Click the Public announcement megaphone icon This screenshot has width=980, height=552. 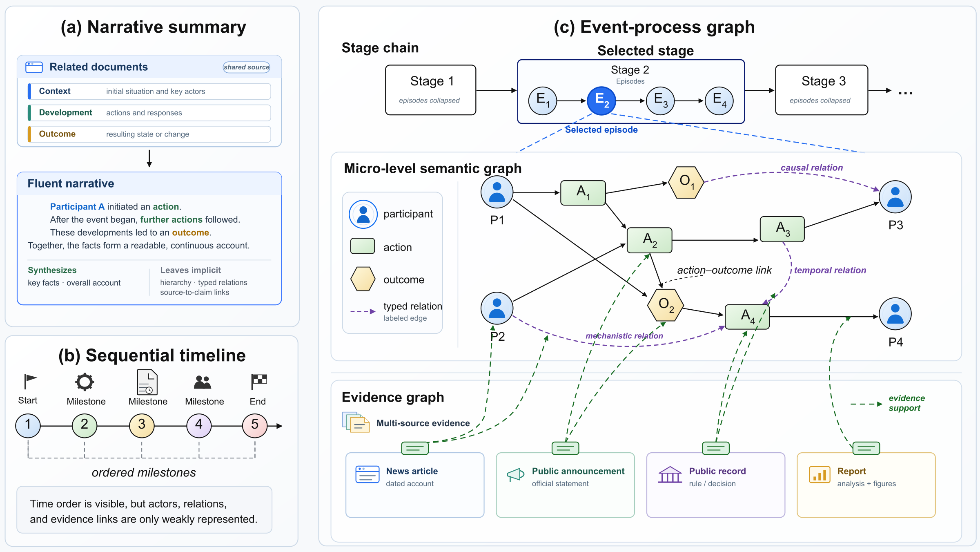coord(515,475)
